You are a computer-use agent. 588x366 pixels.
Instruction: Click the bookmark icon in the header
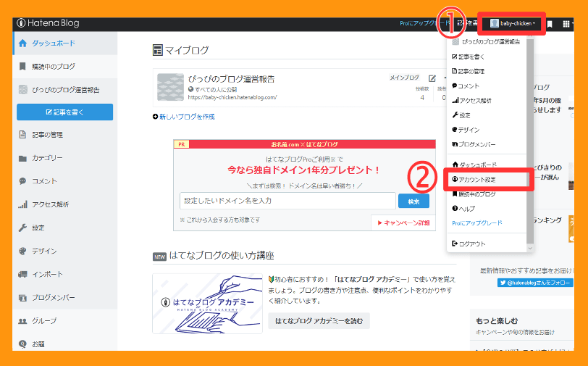point(550,24)
